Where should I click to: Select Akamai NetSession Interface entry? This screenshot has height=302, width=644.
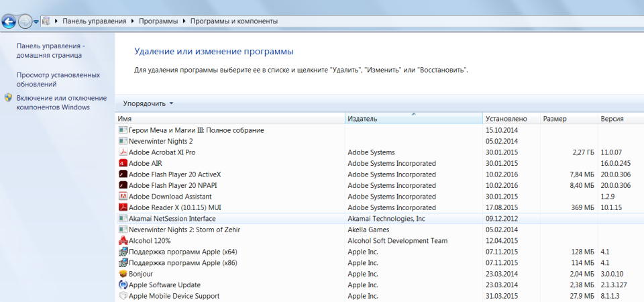172,219
